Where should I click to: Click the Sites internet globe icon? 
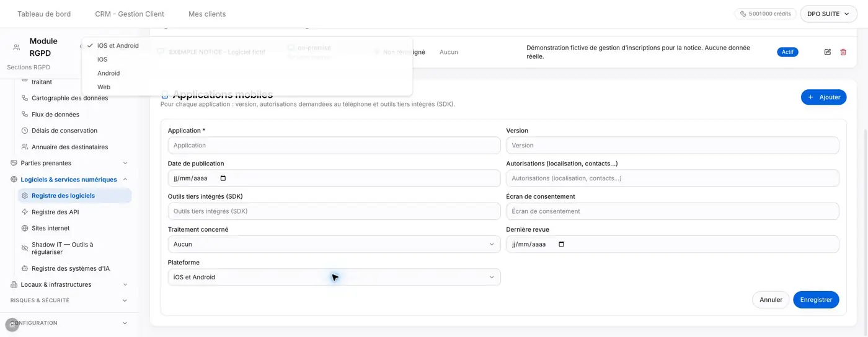click(25, 228)
